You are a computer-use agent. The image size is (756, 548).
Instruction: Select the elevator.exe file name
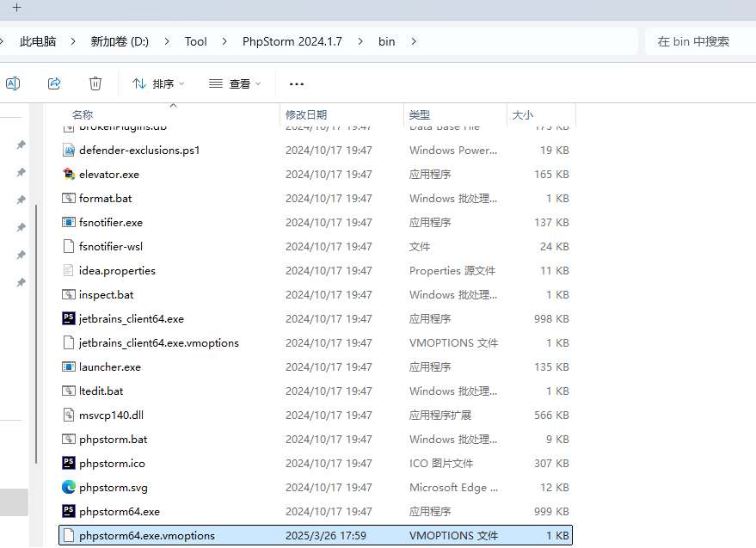[109, 174]
